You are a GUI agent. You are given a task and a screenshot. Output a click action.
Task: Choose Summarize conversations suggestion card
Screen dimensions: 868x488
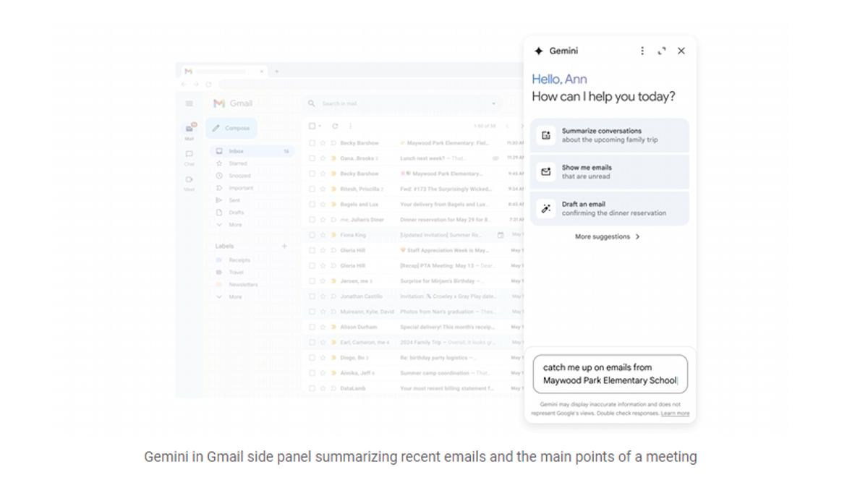tap(609, 135)
